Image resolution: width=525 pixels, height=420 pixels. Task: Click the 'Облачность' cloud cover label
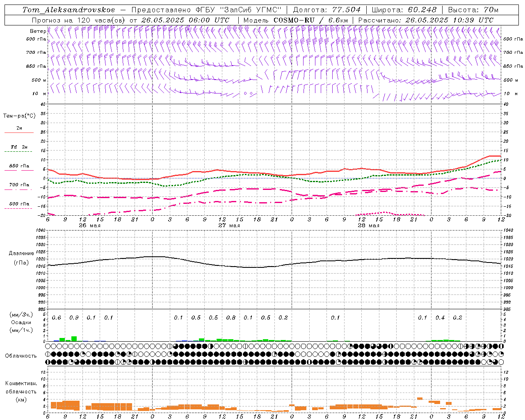coord(21,356)
